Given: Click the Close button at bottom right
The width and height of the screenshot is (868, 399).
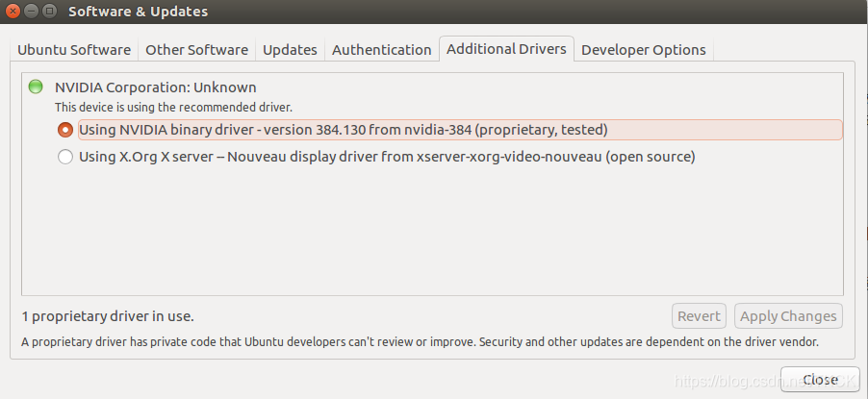Looking at the screenshot, I should tap(820, 379).
